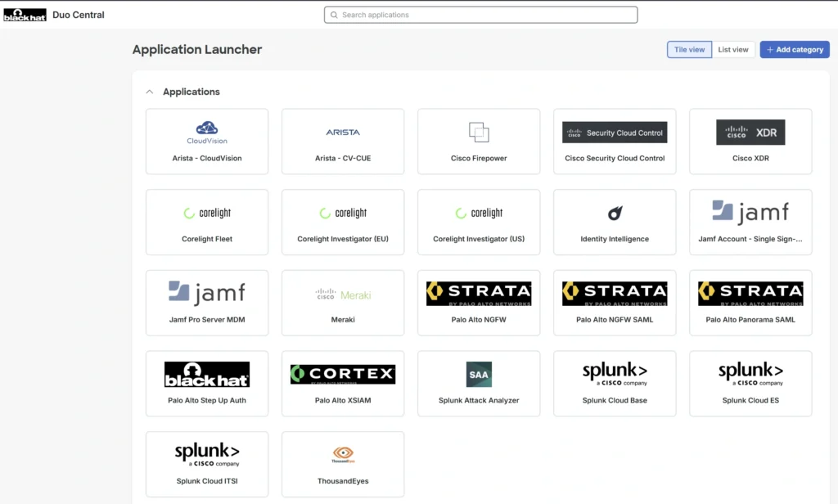The image size is (838, 504).
Task: Click the Jamf Pro Server MDM label
Action: (207, 320)
